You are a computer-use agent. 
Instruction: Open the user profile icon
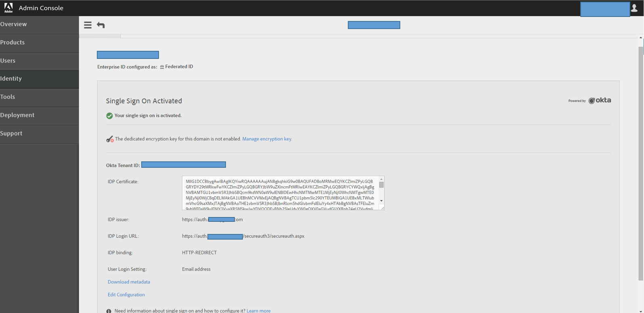coord(634,8)
